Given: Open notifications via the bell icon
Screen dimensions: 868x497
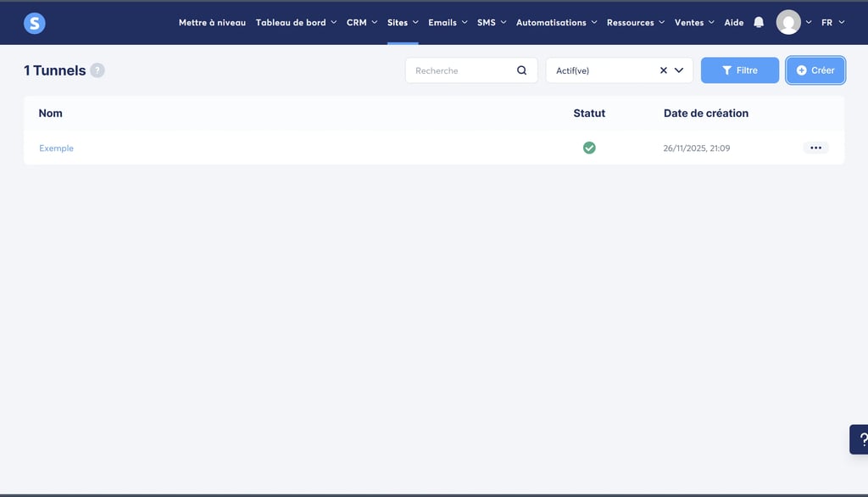Looking at the screenshot, I should 757,22.
